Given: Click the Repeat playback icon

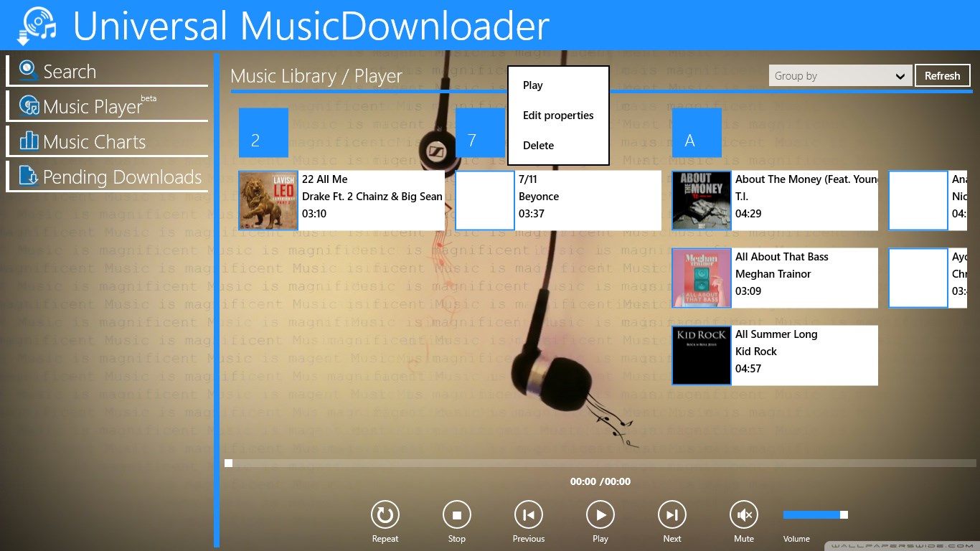Looking at the screenshot, I should tap(385, 514).
